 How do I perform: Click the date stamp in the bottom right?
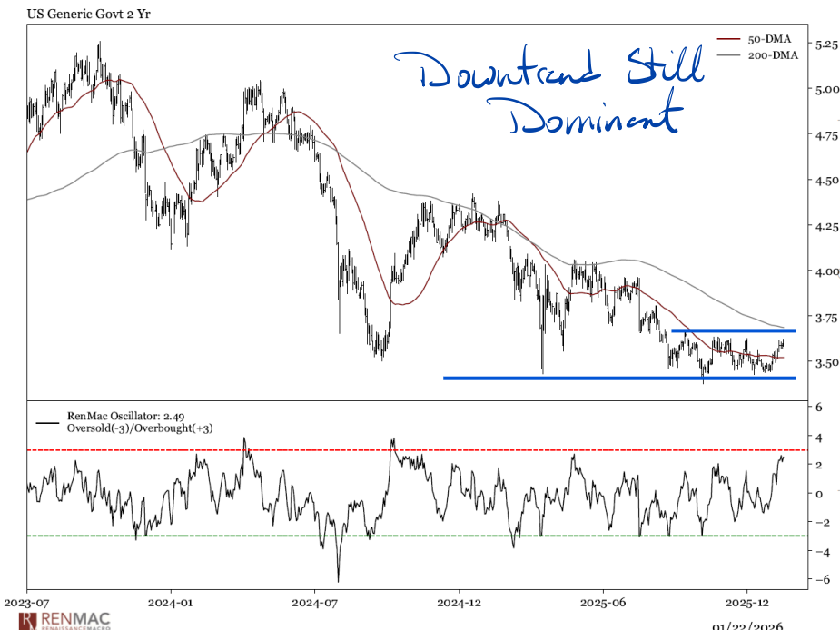(747, 625)
